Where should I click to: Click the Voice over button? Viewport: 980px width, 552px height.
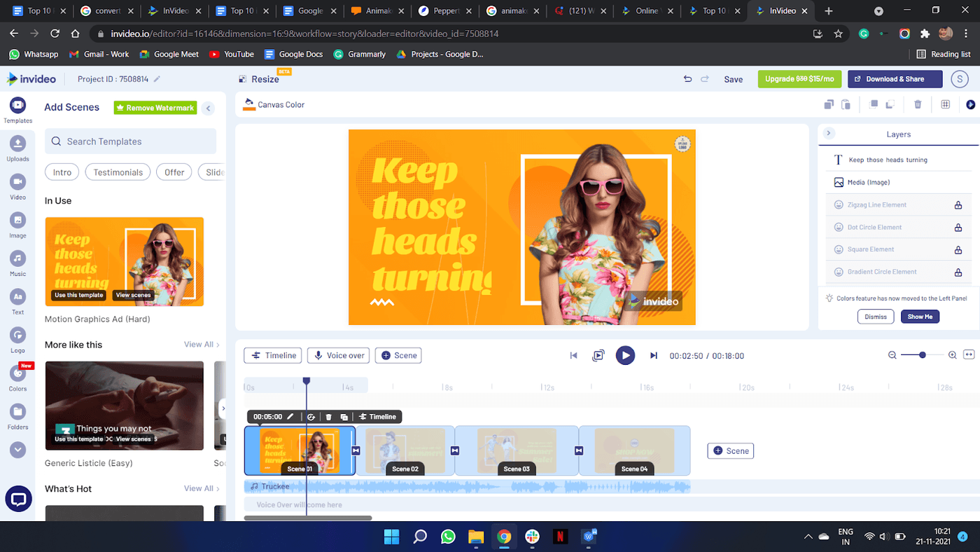click(339, 355)
